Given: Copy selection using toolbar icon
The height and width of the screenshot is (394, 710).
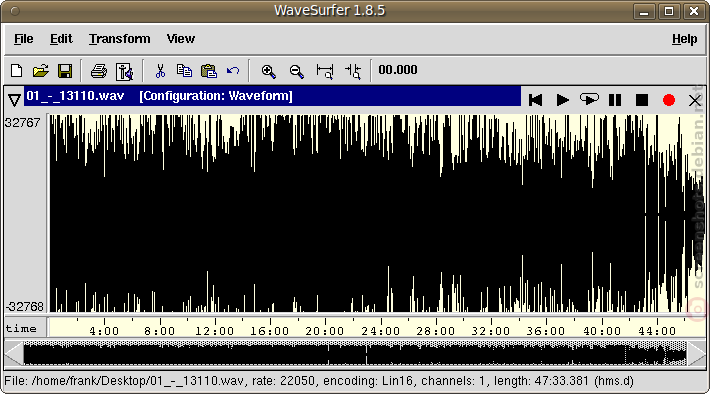Looking at the screenshot, I should pyautogui.click(x=184, y=71).
